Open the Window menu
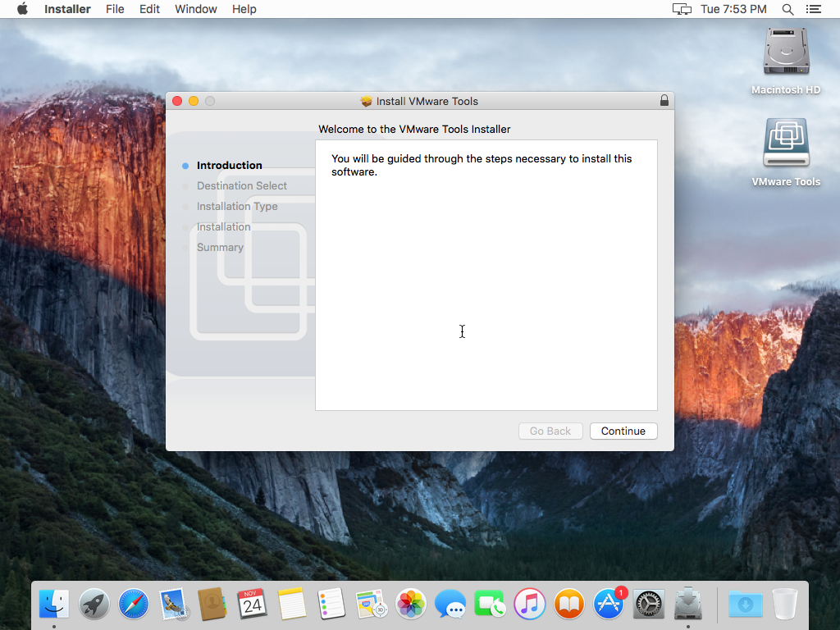840x630 pixels. [x=195, y=9]
